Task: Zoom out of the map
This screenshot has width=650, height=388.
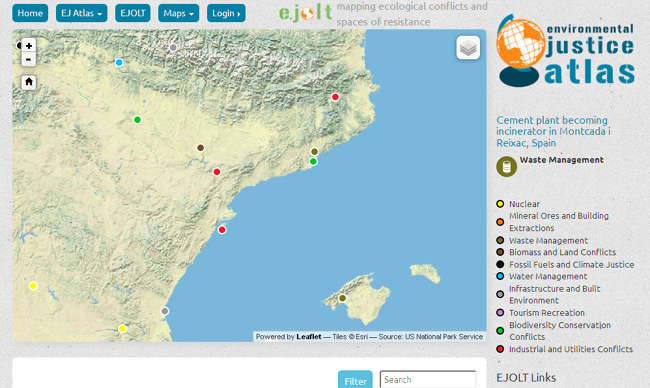Action: (29, 60)
